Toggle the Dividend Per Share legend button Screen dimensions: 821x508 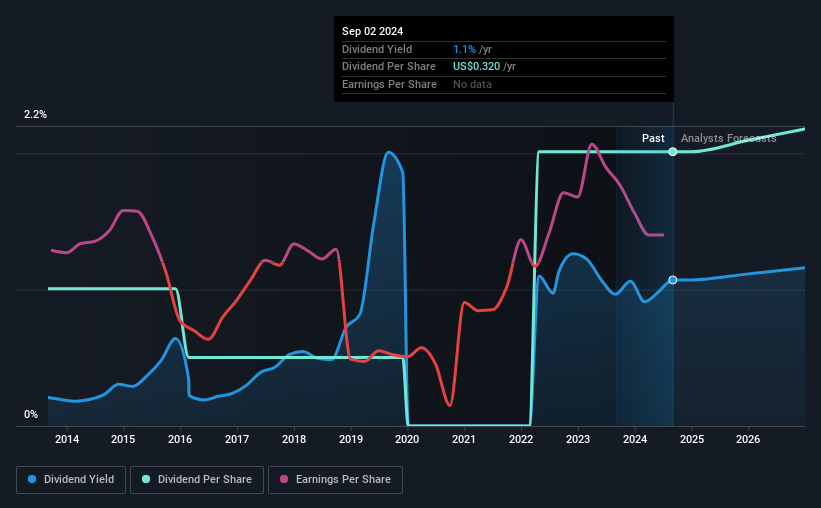click(x=197, y=480)
